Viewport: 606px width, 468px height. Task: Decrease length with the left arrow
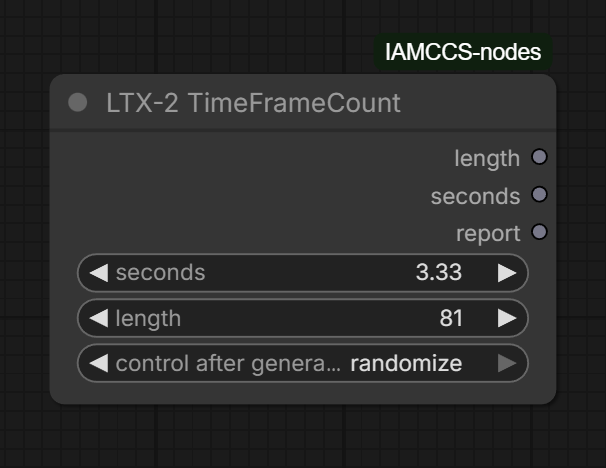tap(98, 318)
